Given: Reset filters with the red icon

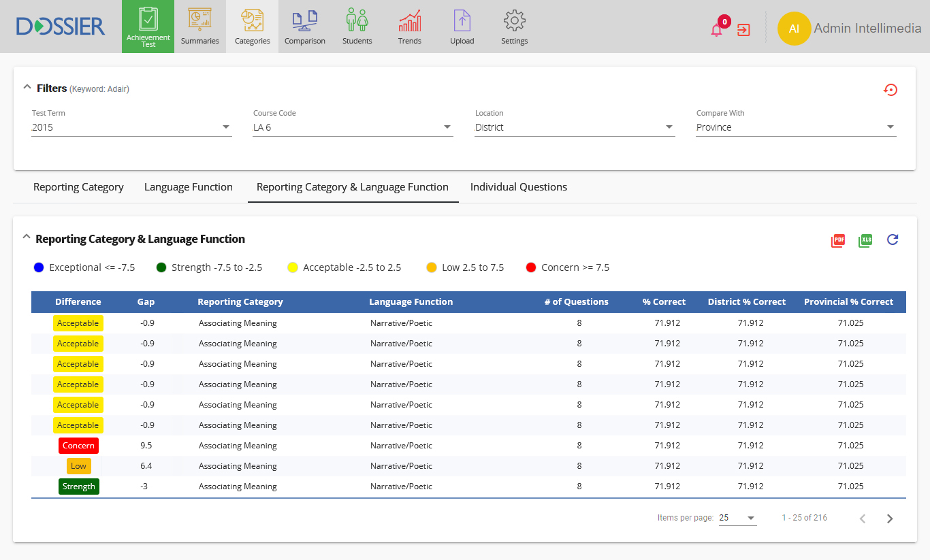Looking at the screenshot, I should (x=891, y=90).
